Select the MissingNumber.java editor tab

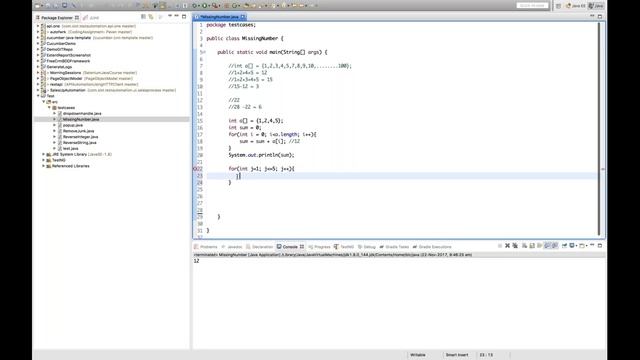219,17
